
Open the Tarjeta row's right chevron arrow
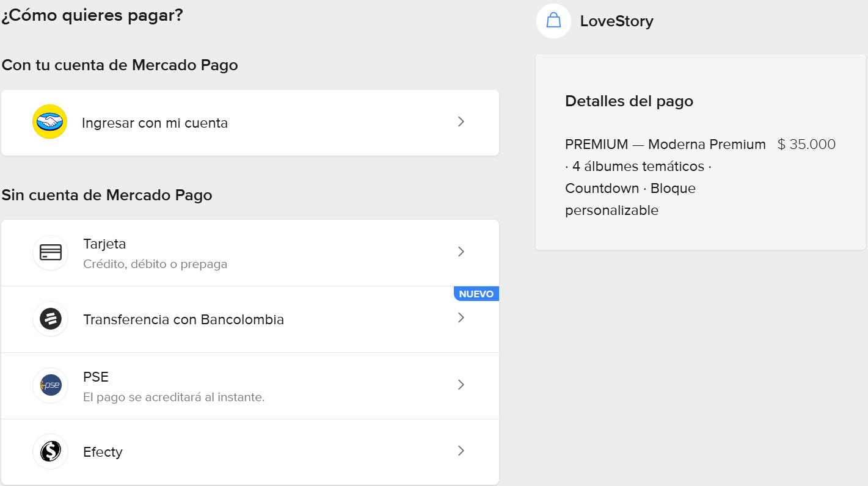click(x=461, y=252)
